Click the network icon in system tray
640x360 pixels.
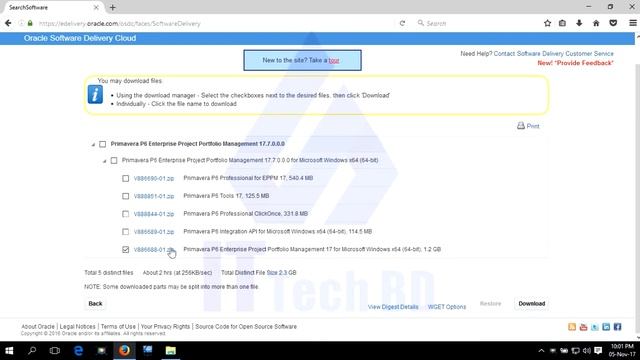(x=575, y=351)
